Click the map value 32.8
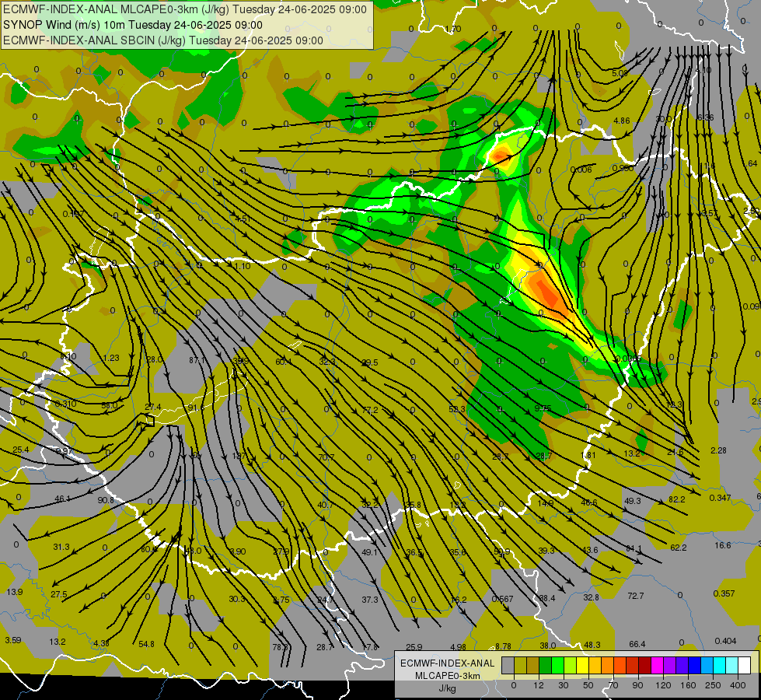 click(591, 597)
